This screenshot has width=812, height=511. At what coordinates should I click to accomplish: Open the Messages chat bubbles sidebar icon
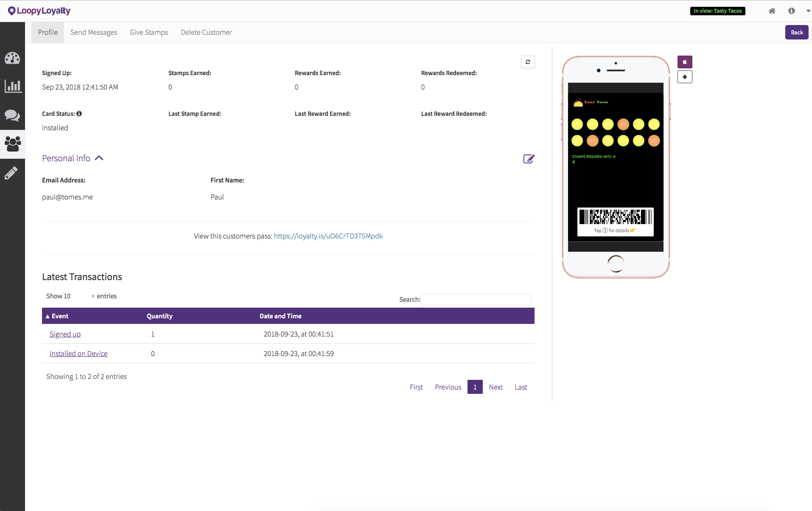(12, 115)
